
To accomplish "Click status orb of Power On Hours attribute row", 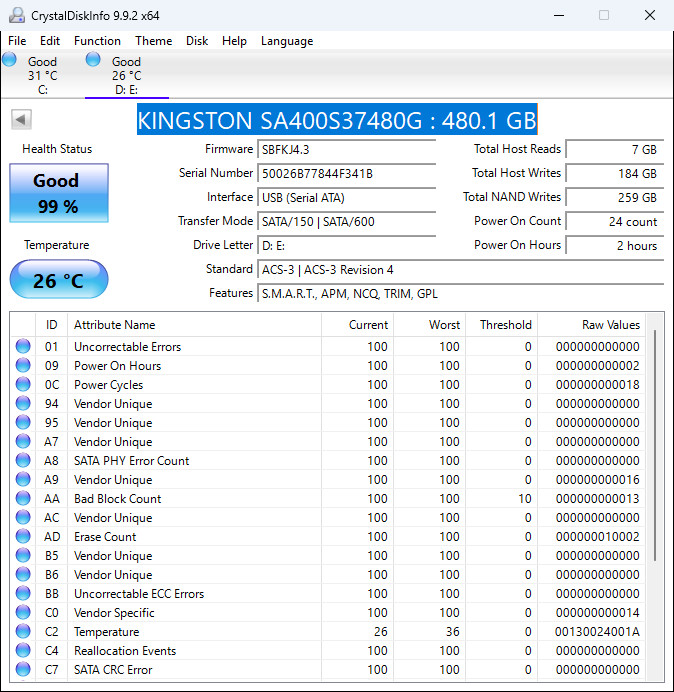I will click(x=23, y=365).
